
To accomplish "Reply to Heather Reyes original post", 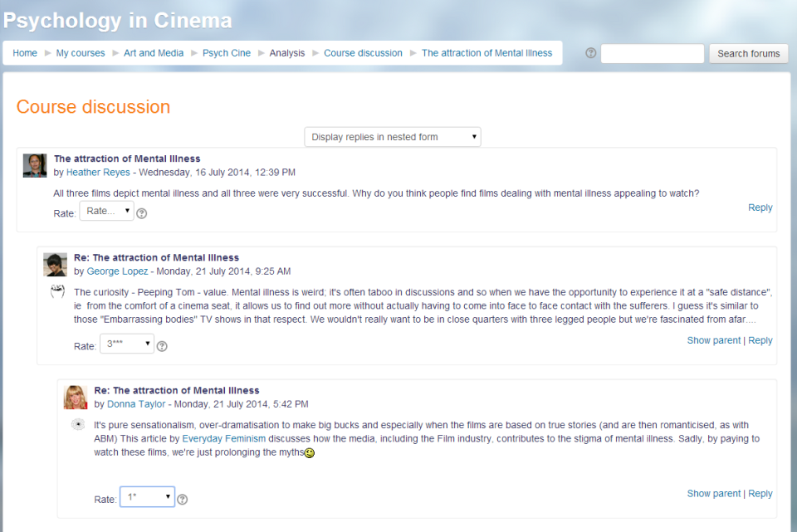I will point(760,207).
